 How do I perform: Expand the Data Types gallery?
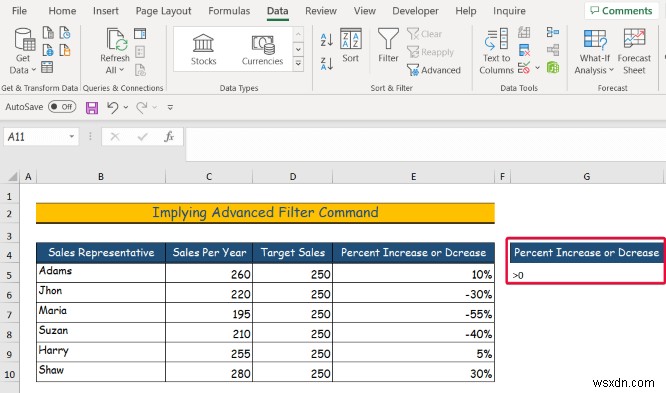pyautogui.click(x=298, y=64)
